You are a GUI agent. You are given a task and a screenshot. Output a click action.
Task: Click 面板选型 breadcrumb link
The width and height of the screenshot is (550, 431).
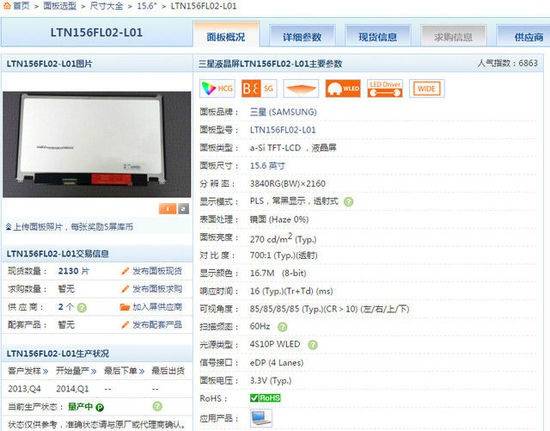click(60, 6)
